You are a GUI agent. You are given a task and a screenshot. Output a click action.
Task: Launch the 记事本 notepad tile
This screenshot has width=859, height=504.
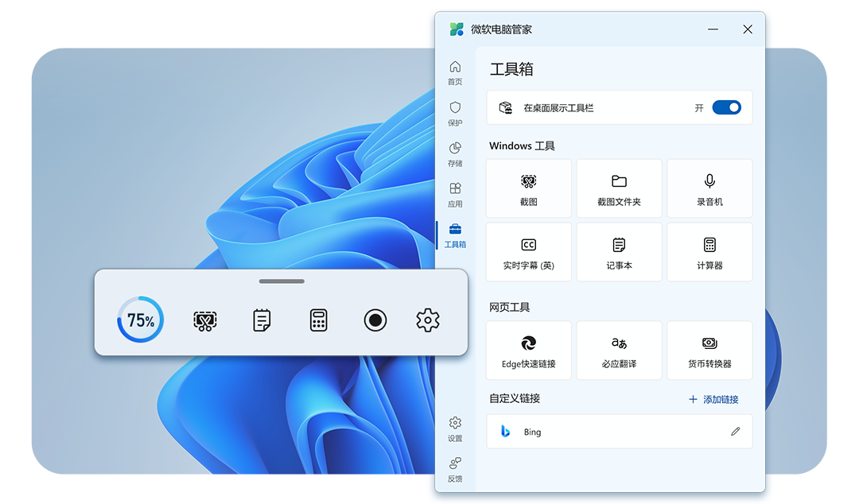619,252
